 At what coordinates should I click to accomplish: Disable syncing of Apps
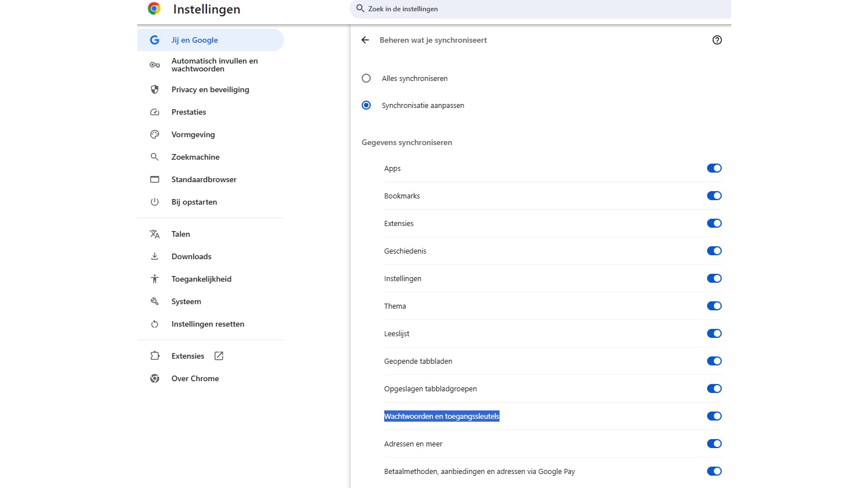[714, 168]
